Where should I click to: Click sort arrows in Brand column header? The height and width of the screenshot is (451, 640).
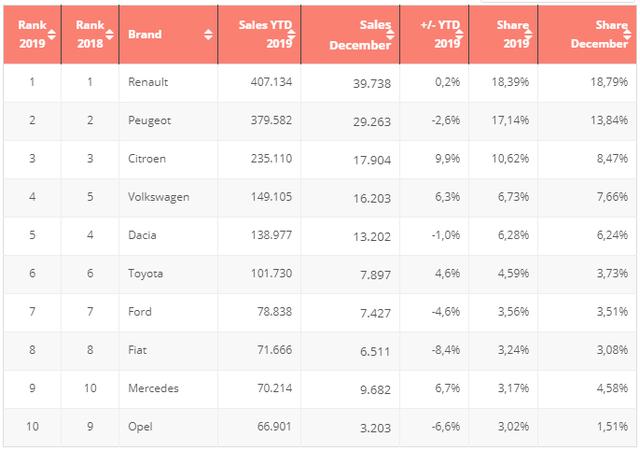208,34
